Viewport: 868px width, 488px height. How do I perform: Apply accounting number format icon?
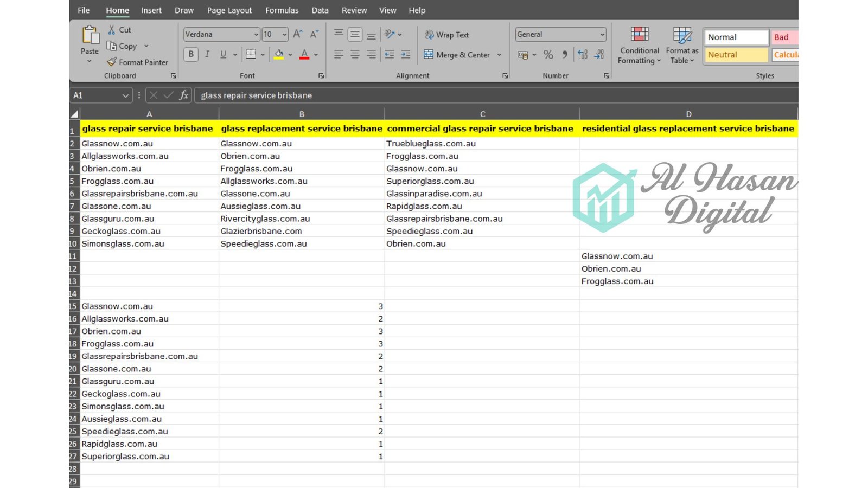(522, 55)
